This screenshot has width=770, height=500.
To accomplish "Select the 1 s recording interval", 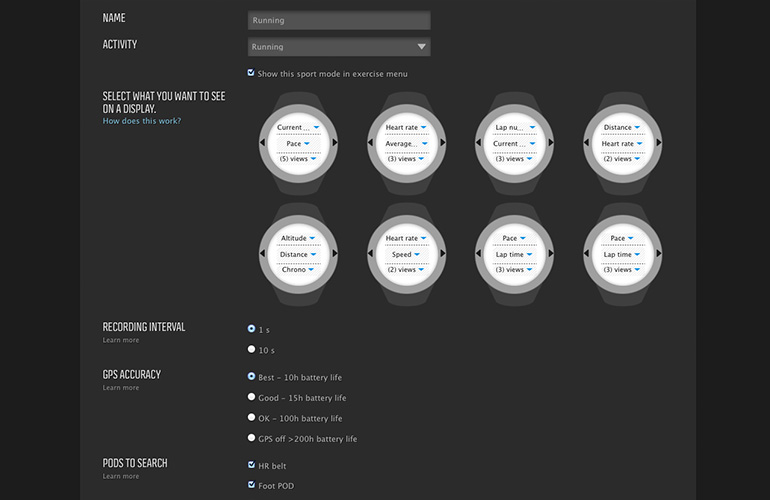I will 251,329.
